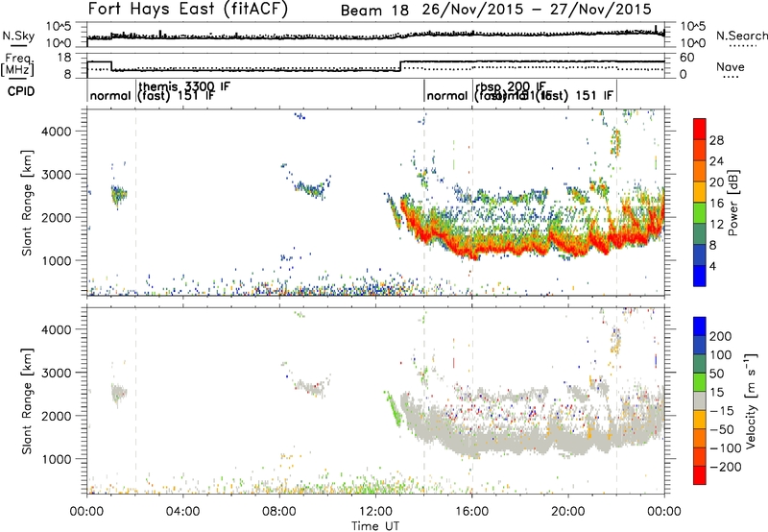Click the 'rbsp 200 IF' CPID text
The width and height of the screenshot is (768, 532).
511,86
